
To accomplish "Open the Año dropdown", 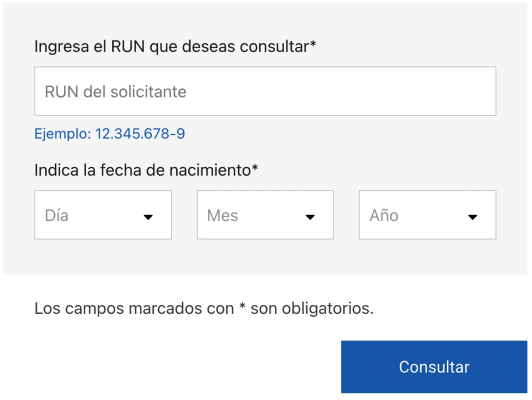I will click(x=427, y=215).
